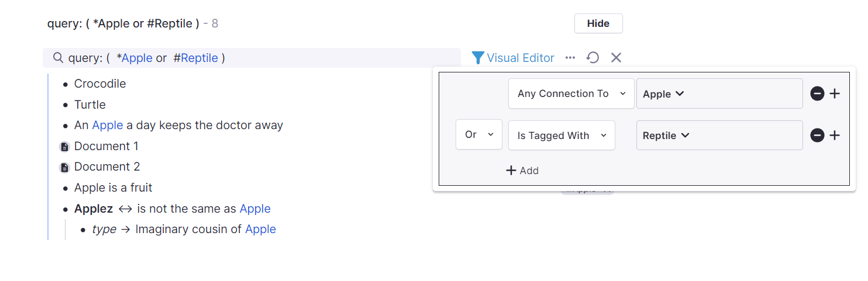Click the query search input field
Viewport: 868px width, 281px height.
coord(252,58)
